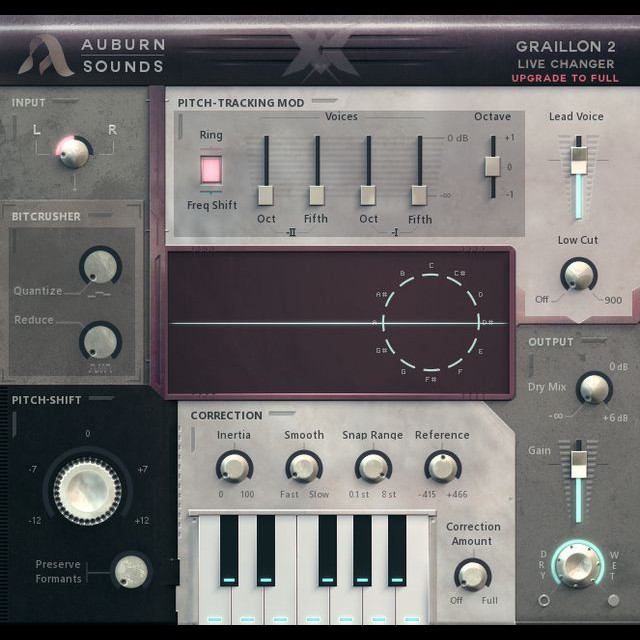The image size is (640, 640).
Task: Click the E note on pitch wheel
Action: pos(480,351)
